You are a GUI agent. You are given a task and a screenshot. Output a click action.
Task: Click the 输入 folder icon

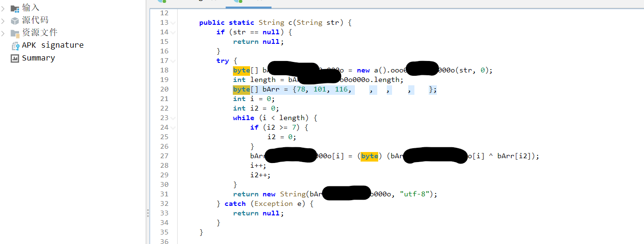15,8
